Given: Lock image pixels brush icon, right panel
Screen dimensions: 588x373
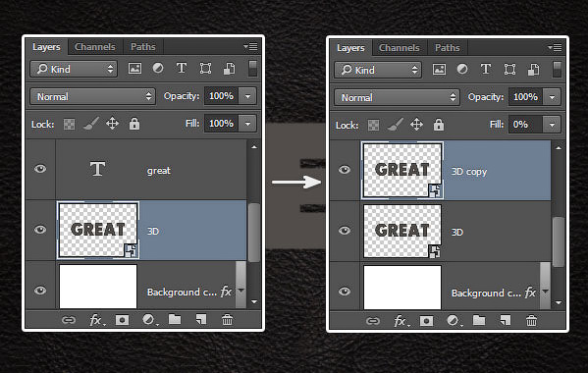Looking at the screenshot, I should pyautogui.click(x=396, y=125).
